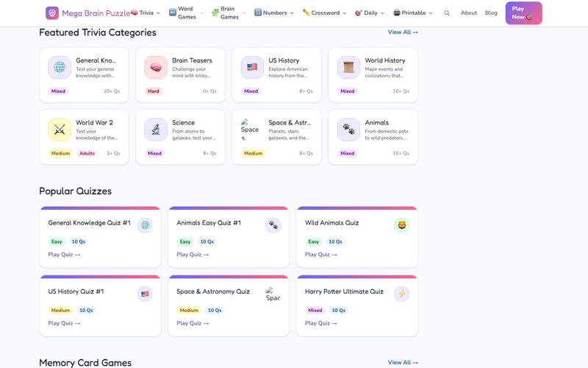Screen dimensions: 588x368
Task: Click Harry Potter Ultimate Quiz title
Action: pos(344,291)
